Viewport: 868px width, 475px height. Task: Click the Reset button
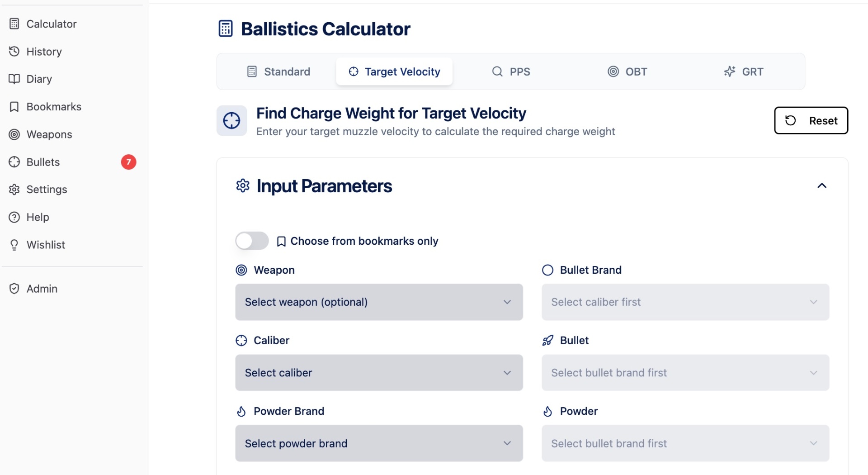click(811, 121)
